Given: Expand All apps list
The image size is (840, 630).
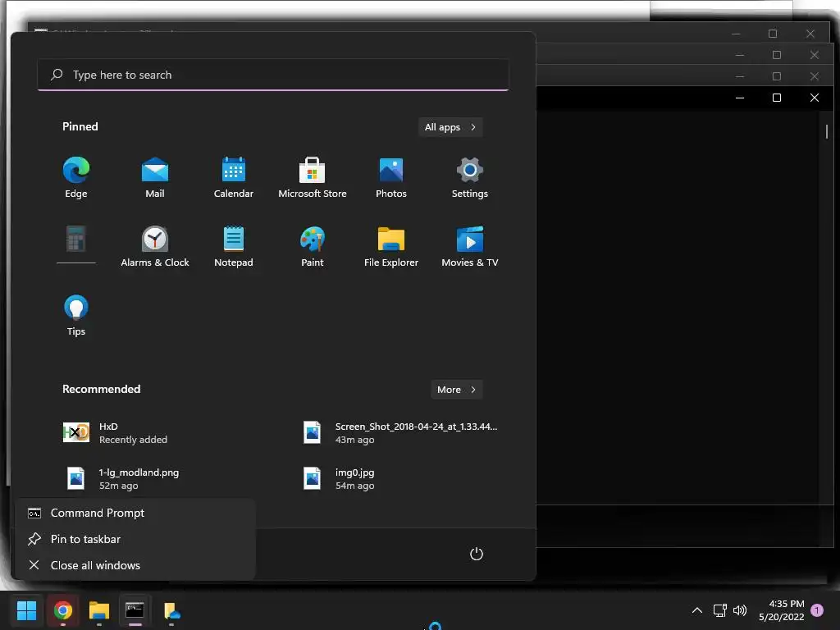Looking at the screenshot, I should point(450,127).
